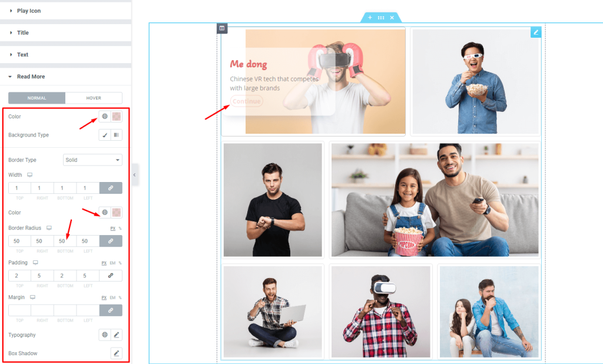Collapse the editor panel with arrow handle

135,175
